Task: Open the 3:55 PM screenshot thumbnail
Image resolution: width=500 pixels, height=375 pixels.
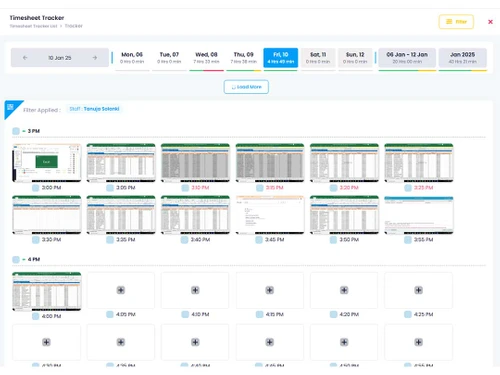Action: coord(419,215)
